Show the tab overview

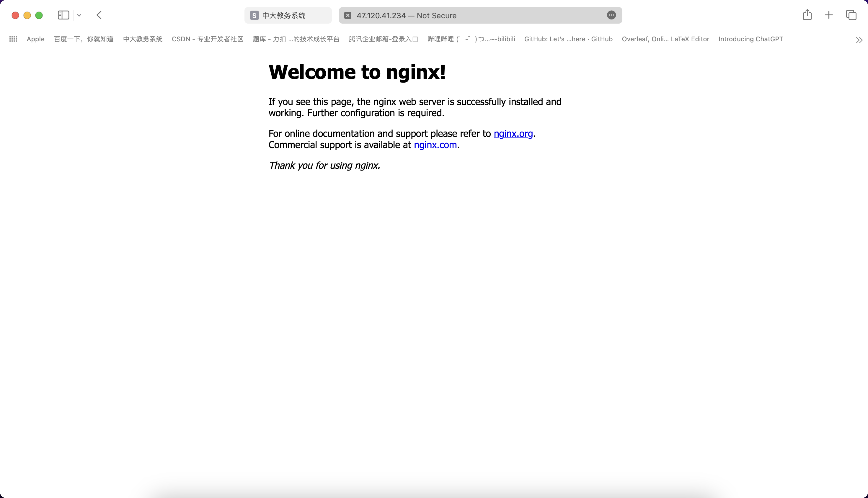851,15
